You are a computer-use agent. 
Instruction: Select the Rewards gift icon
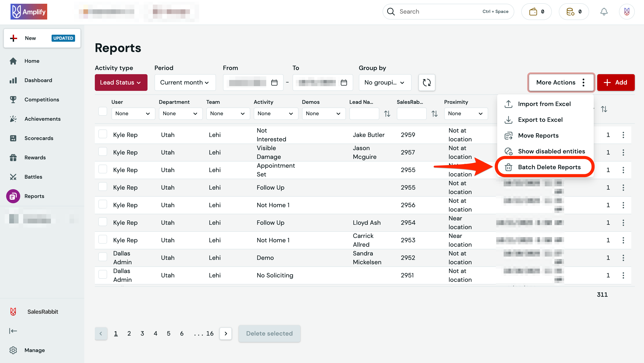coord(13,158)
